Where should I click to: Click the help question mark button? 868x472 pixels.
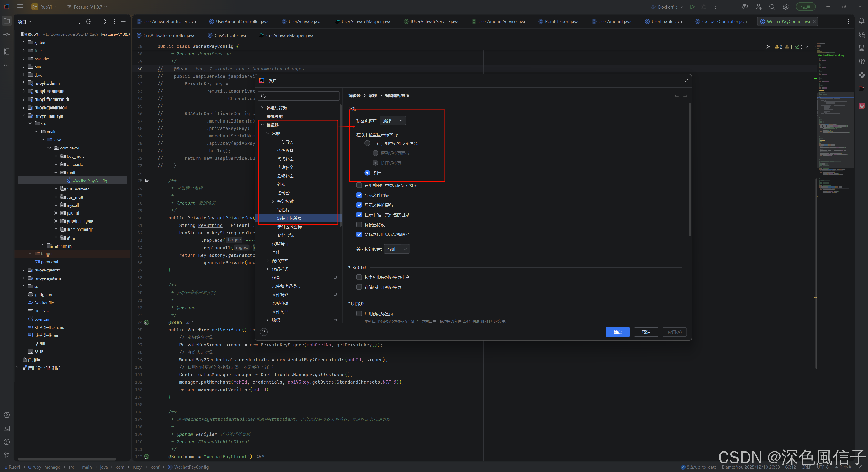pyautogui.click(x=264, y=332)
